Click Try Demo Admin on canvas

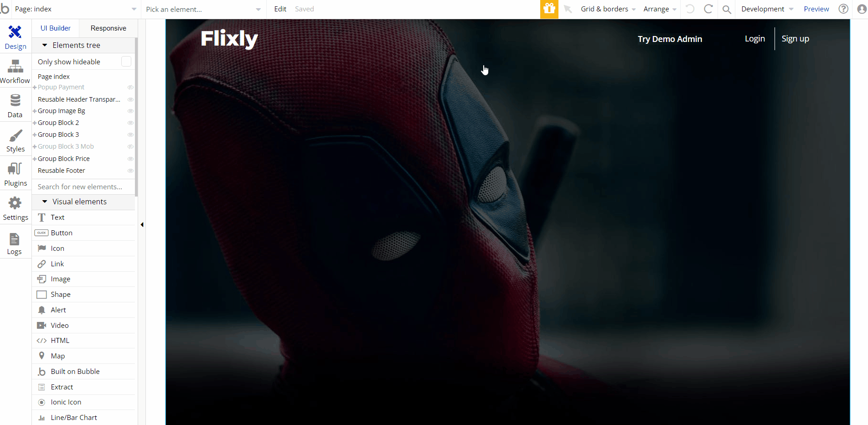click(670, 39)
